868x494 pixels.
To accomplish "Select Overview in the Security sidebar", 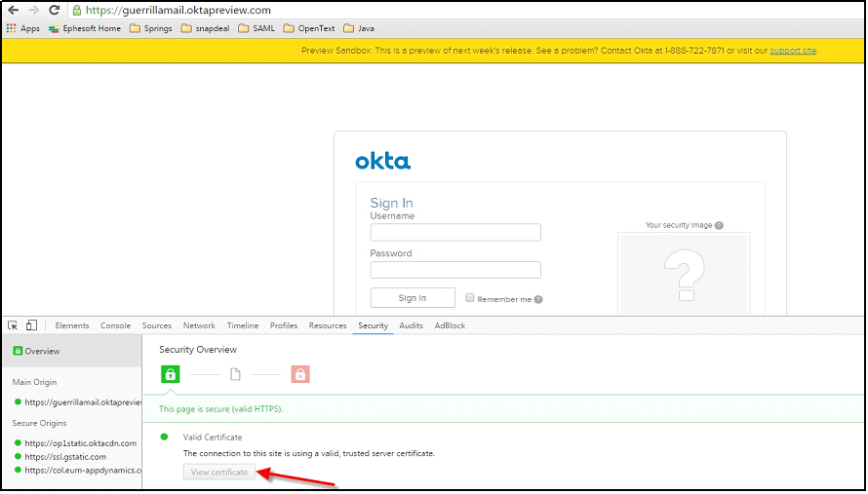I will pyautogui.click(x=72, y=351).
